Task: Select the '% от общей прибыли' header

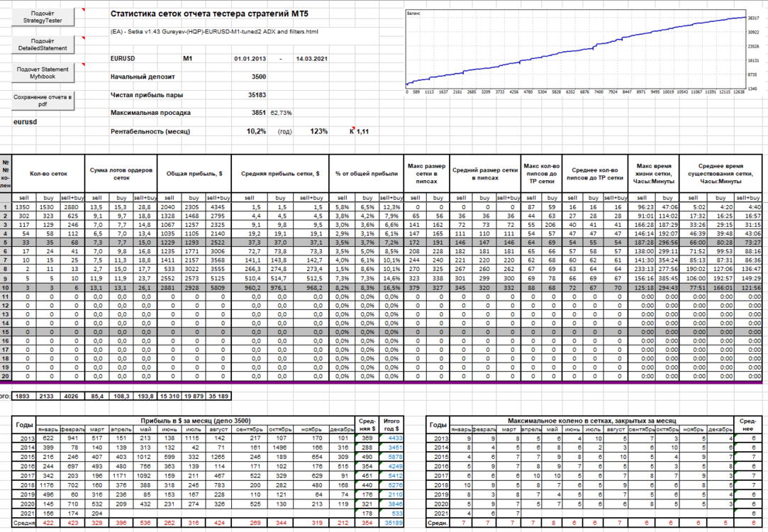Action: tap(367, 173)
